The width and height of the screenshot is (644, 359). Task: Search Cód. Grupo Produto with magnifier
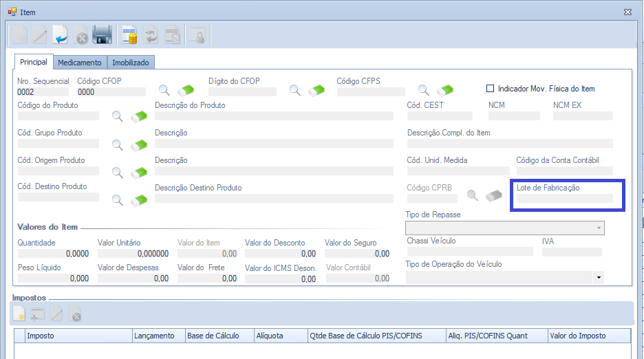[118, 144]
